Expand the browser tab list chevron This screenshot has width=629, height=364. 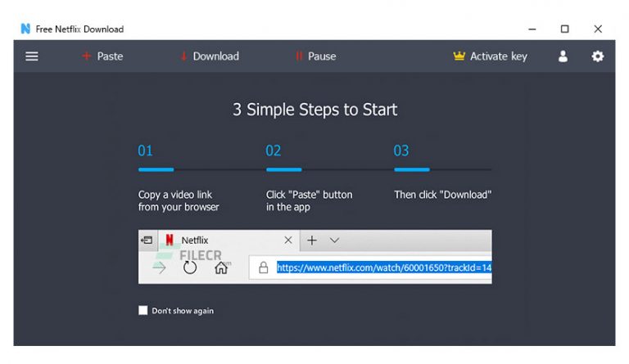point(334,240)
